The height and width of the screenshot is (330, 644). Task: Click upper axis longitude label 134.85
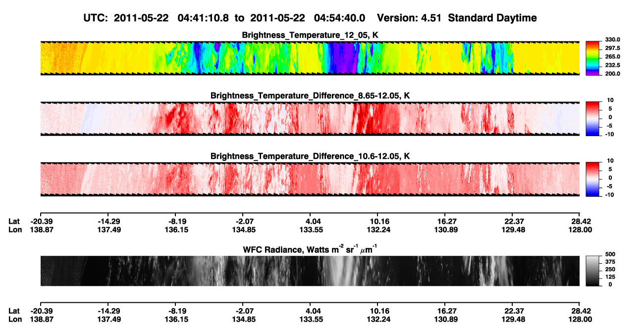click(x=243, y=230)
